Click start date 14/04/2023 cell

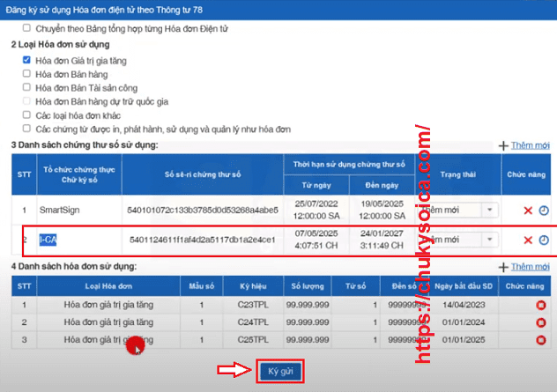pyautogui.click(x=464, y=305)
